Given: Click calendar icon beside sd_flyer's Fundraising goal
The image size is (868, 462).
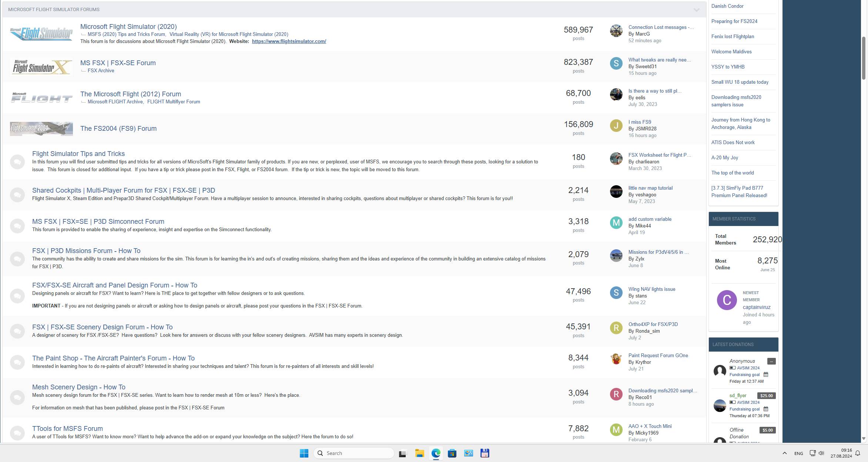Looking at the screenshot, I should (x=766, y=409).
